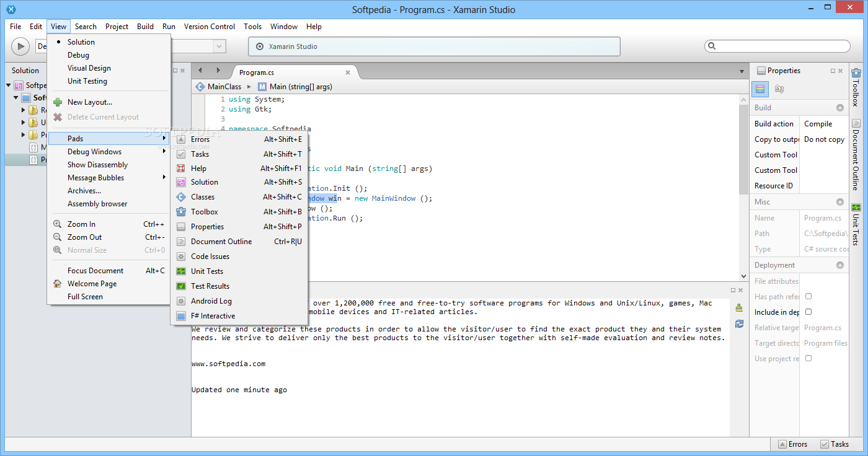
Task: Click the Build action Compile value
Action: [824, 124]
